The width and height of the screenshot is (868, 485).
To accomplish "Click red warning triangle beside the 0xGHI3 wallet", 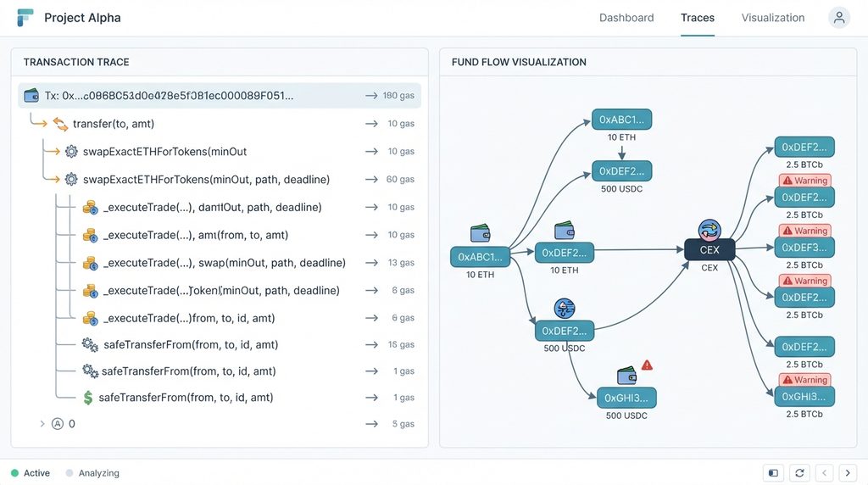I will 647,365.
